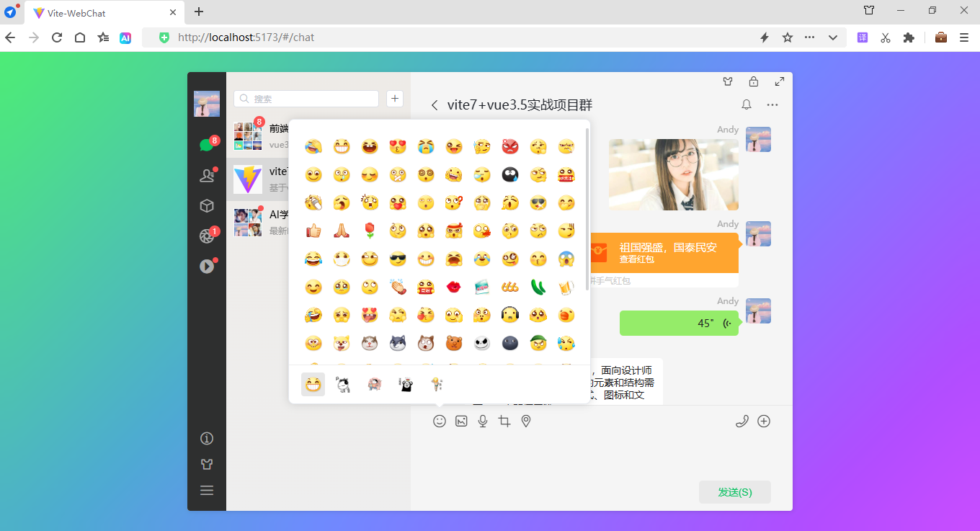The image size is (980, 531).
Task: Click the expand fullscreen arrows icon
Action: click(x=780, y=81)
